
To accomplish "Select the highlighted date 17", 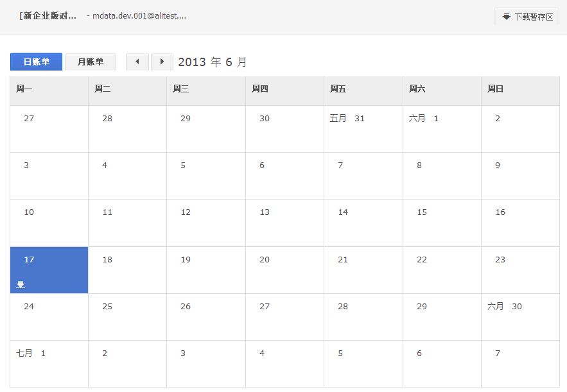I will (x=49, y=270).
